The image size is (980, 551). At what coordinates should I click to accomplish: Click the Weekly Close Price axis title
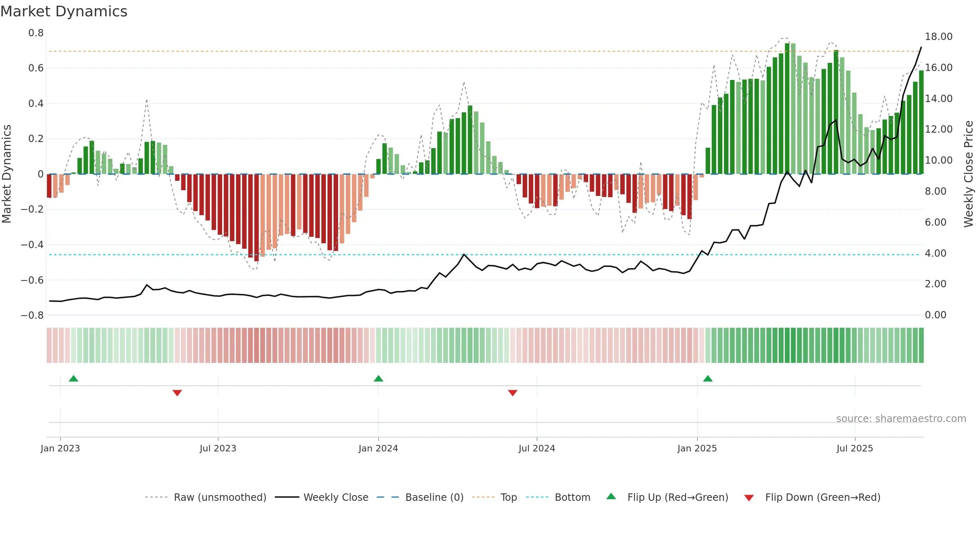click(x=969, y=174)
